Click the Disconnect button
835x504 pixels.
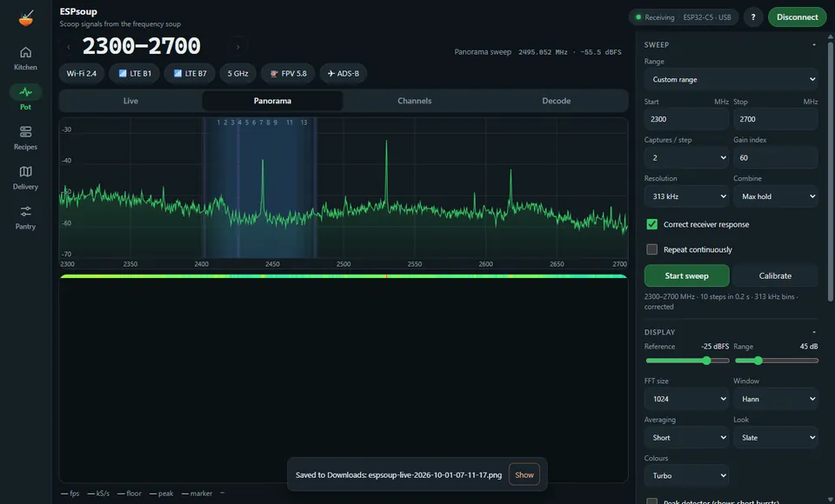tap(797, 17)
